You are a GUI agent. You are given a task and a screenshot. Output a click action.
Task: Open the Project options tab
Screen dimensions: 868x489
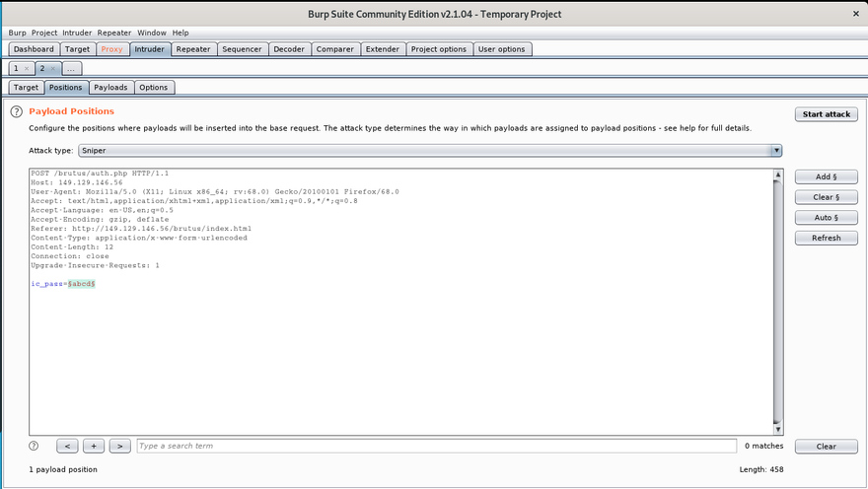point(439,49)
